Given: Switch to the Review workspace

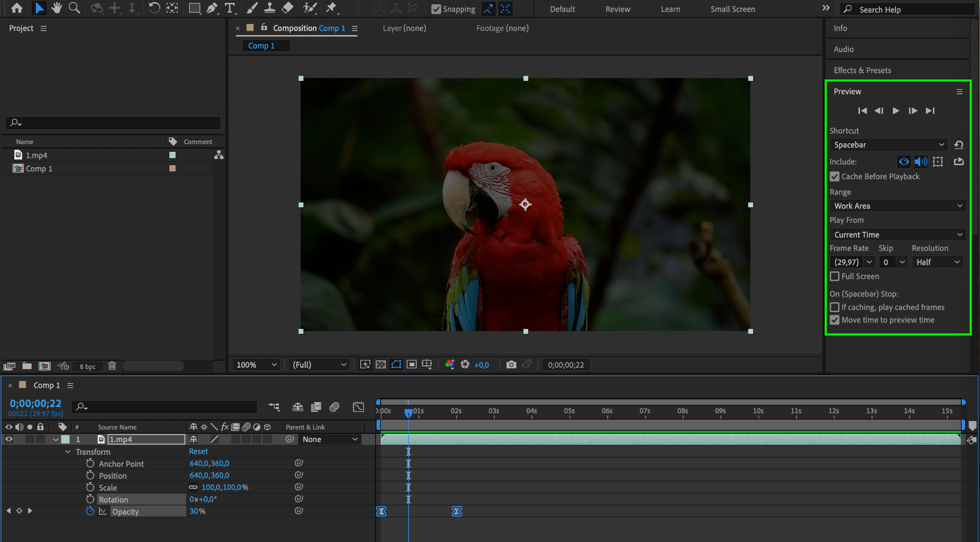Looking at the screenshot, I should (x=618, y=9).
